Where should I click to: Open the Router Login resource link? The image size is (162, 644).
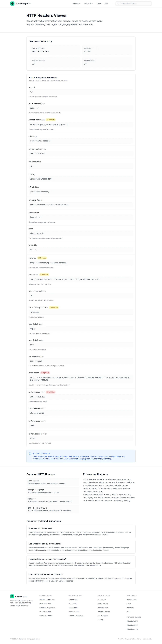(132, 600)
